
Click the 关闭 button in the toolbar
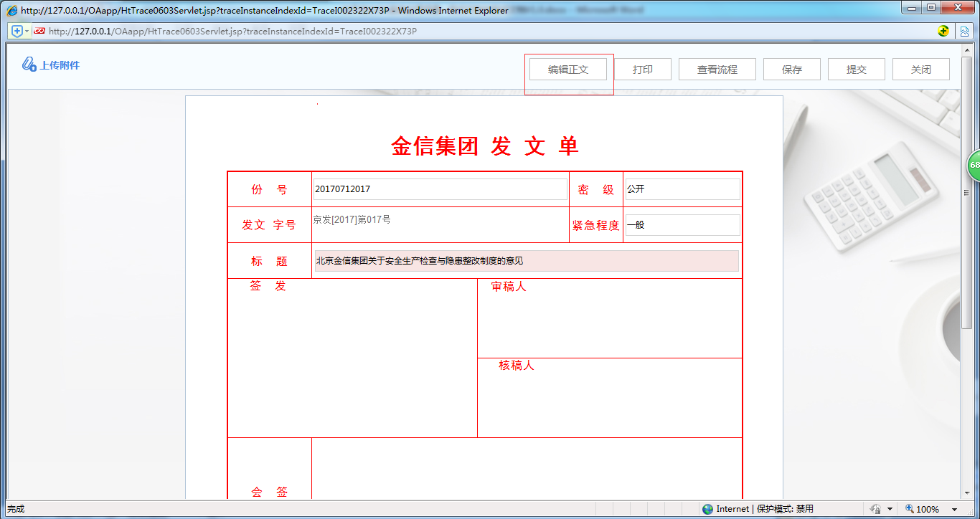coord(920,70)
